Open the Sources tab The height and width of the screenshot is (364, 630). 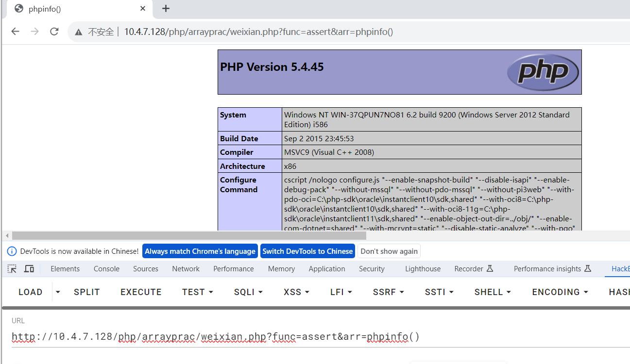[x=146, y=268]
